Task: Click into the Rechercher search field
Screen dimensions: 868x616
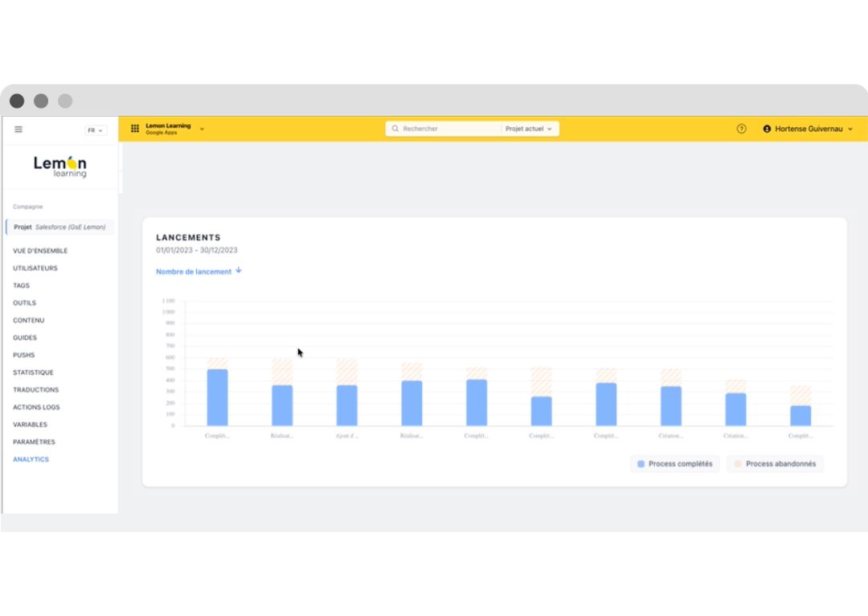Action: [448, 129]
